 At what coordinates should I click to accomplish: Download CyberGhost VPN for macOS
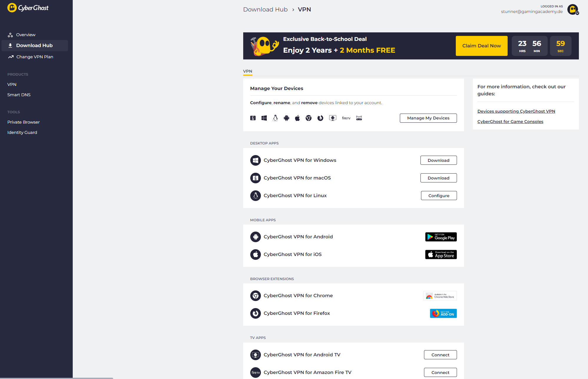pos(438,178)
